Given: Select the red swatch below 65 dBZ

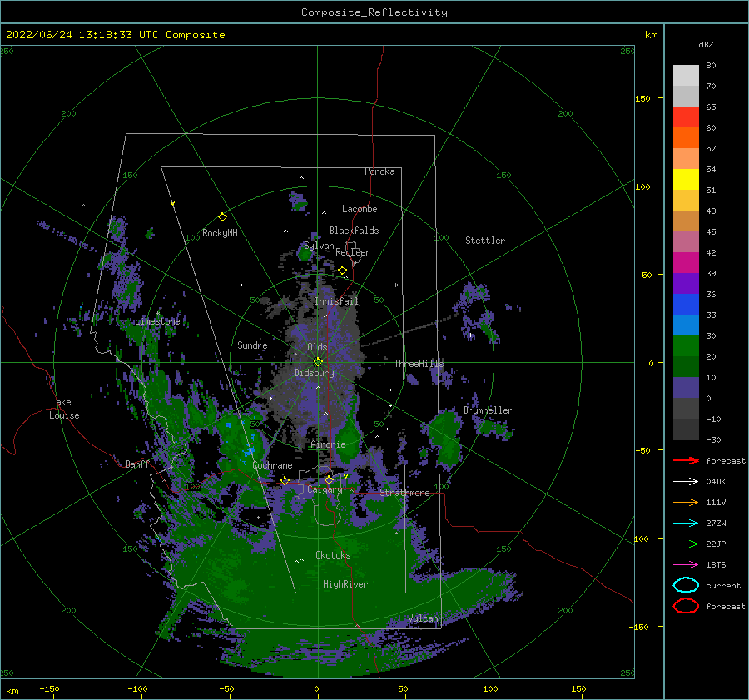Looking at the screenshot, I should point(686,117).
